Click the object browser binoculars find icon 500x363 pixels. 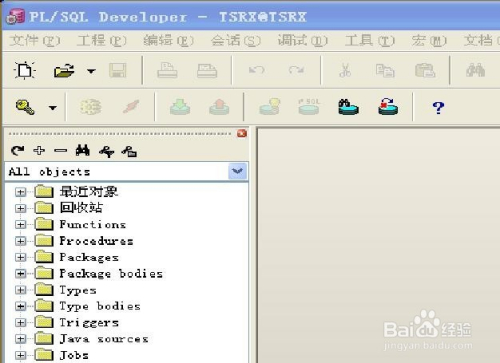click(x=83, y=151)
